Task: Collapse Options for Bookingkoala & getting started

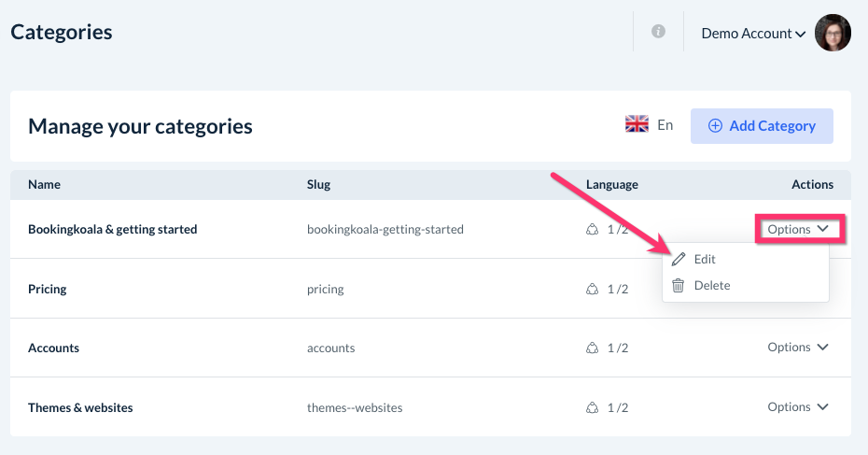Action: (x=798, y=229)
